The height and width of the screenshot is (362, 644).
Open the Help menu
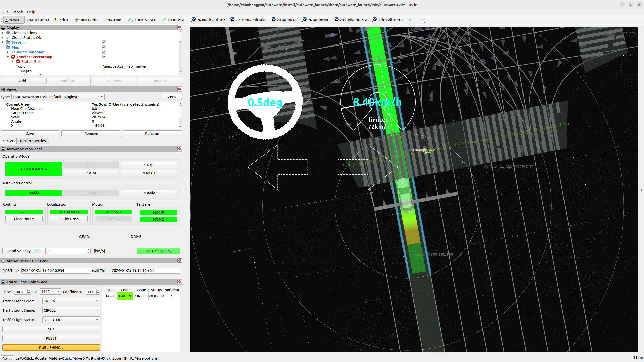[x=31, y=12]
